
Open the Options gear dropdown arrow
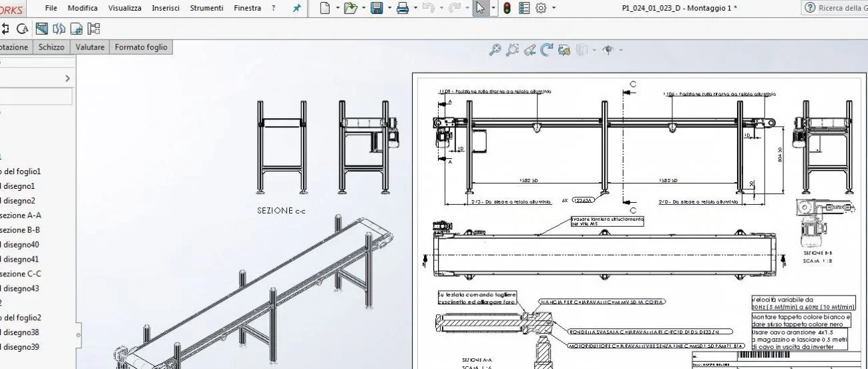pyautogui.click(x=554, y=8)
